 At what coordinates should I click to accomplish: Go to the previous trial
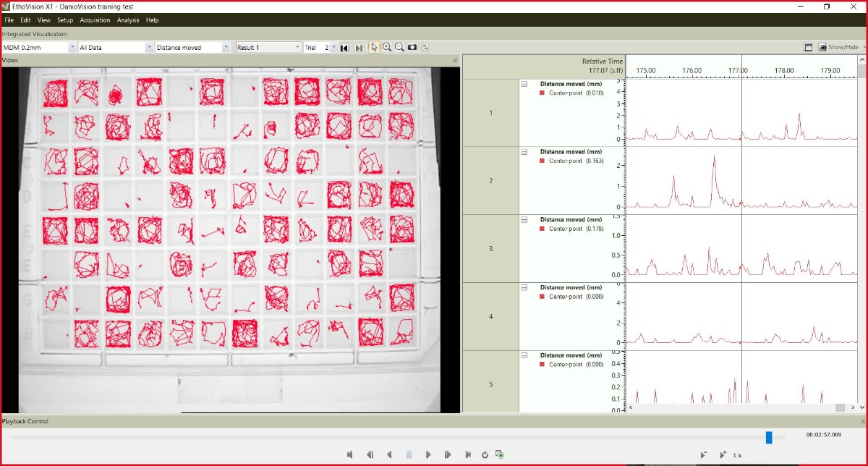pyautogui.click(x=345, y=48)
